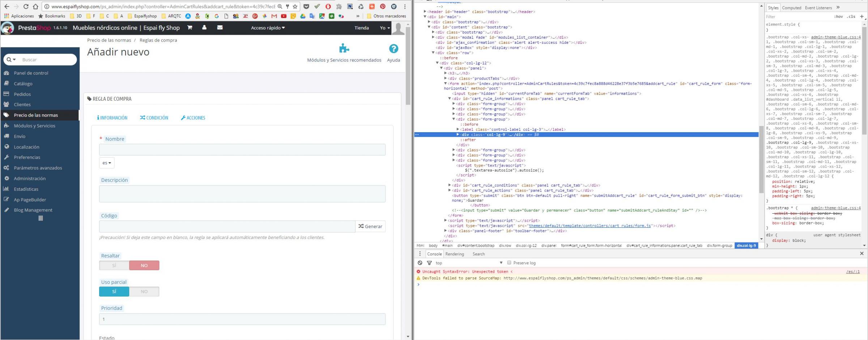Toggle the .cls class editor in Styles

[852, 17]
